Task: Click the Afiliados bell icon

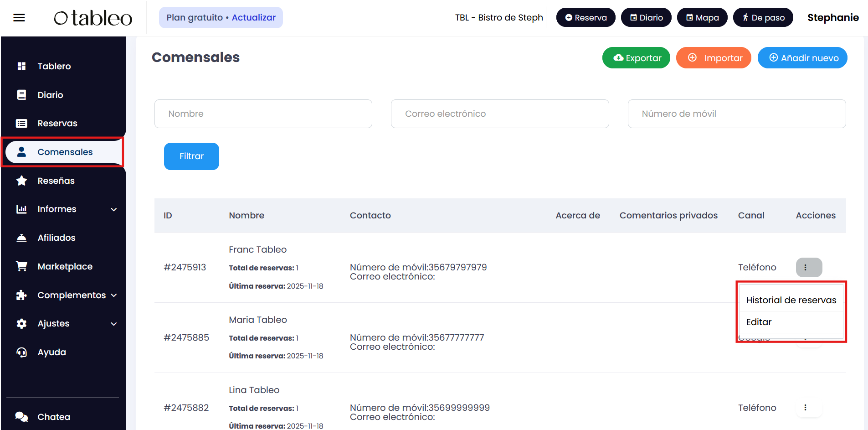Action: click(x=21, y=238)
